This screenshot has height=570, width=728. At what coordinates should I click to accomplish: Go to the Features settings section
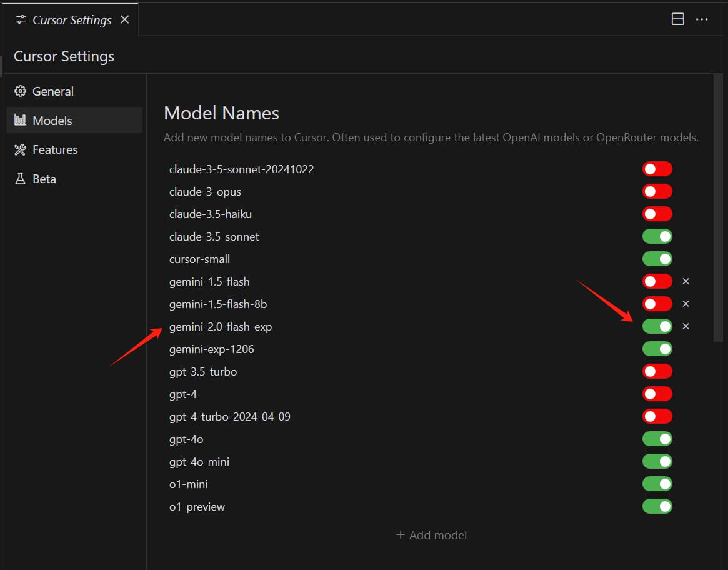[55, 149]
